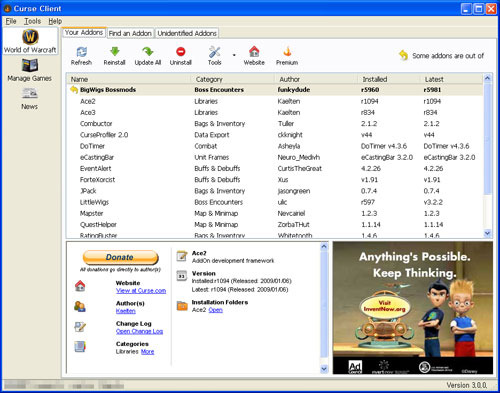This screenshot has height=393, width=500.
Task: Click the Categories book icon
Action: (80, 347)
